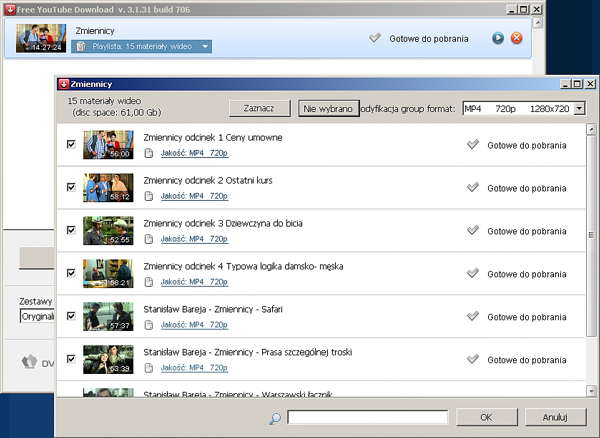Image resolution: width=600 pixels, height=438 pixels.
Task: Click 15 materiały wideo count text
Action: 104,101
